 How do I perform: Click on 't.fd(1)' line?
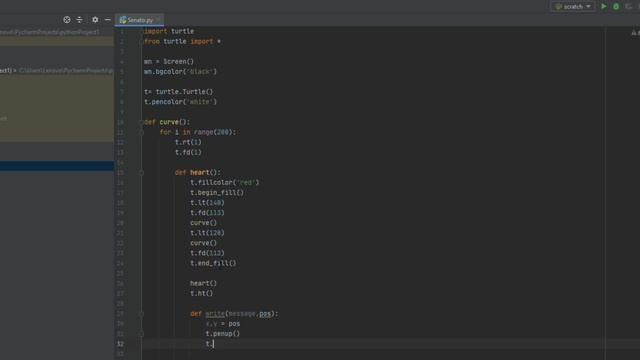pos(188,152)
